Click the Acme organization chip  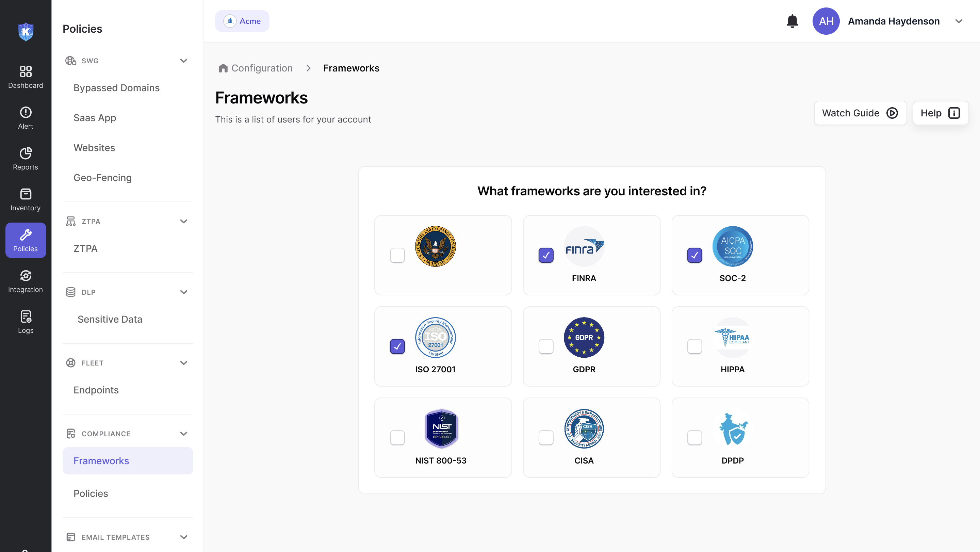242,21
